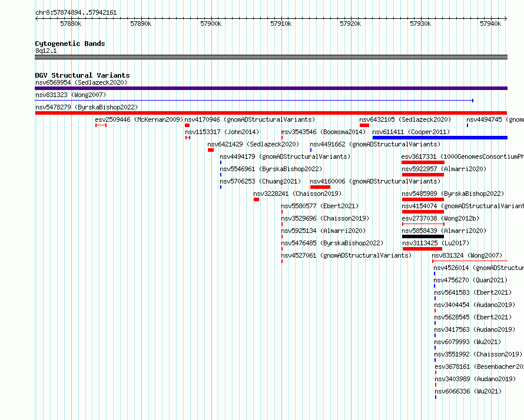
Task: Click the Cytogenetic Bands track title
Action: click(x=70, y=44)
